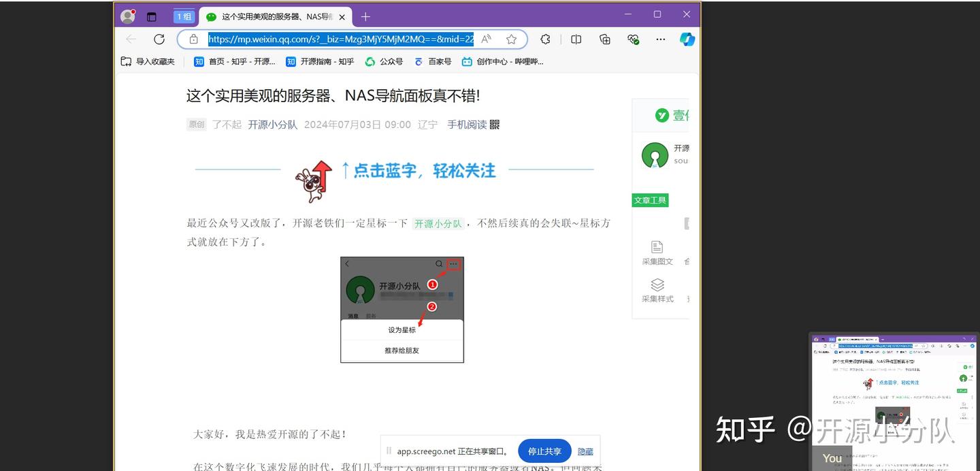Open 导入收藏夹 bookmark folder
The image size is (980, 471).
148,61
